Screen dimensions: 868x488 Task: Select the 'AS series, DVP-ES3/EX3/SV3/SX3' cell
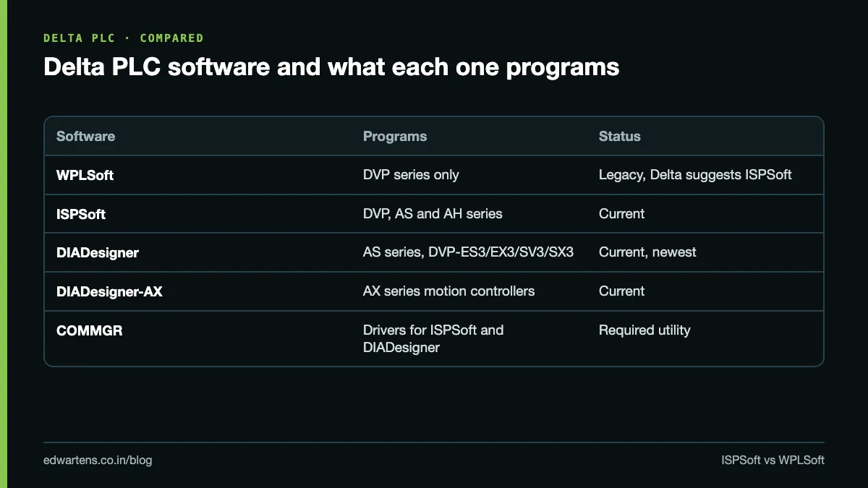(x=468, y=252)
